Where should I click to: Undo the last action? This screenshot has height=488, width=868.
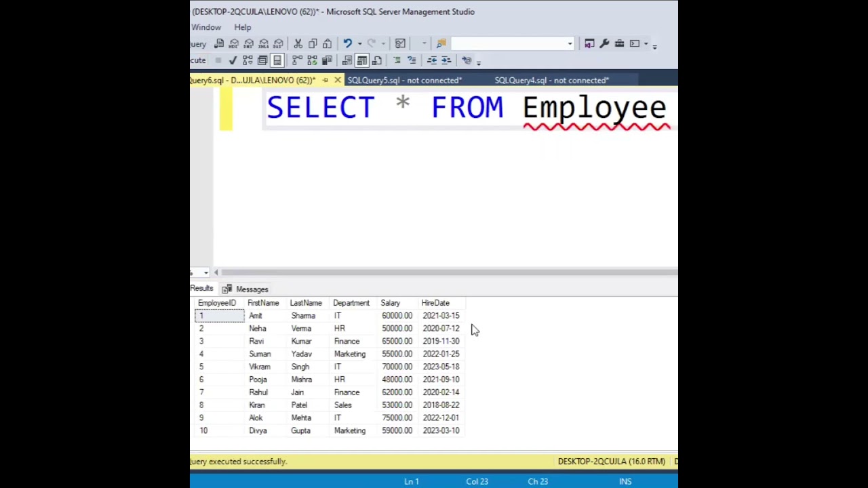pos(347,43)
